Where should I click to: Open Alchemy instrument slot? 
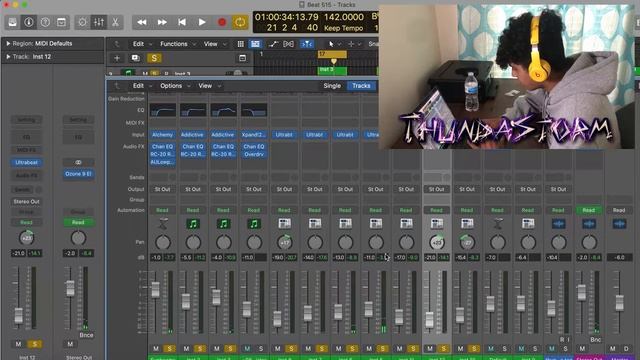coord(162,135)
